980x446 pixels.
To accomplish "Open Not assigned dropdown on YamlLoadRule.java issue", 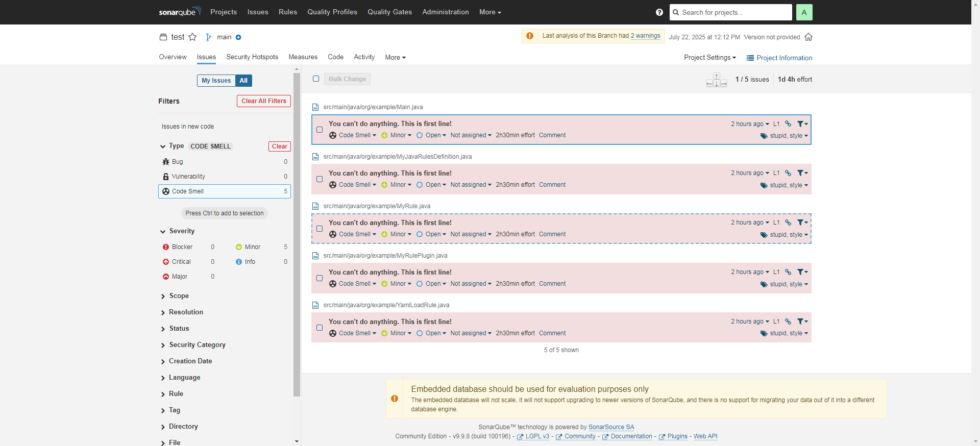I will [471, 333].
